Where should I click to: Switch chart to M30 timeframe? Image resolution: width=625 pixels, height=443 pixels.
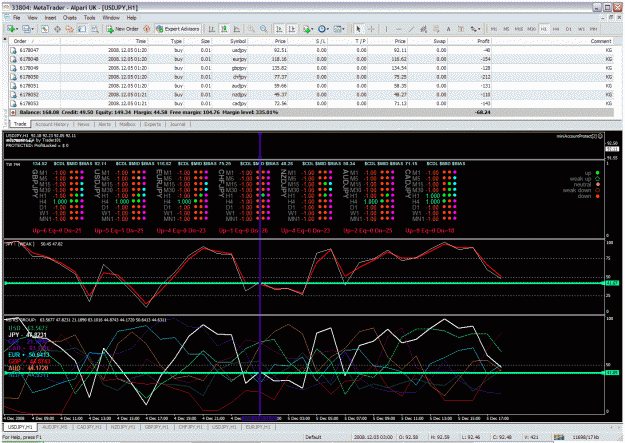point(531,29)
